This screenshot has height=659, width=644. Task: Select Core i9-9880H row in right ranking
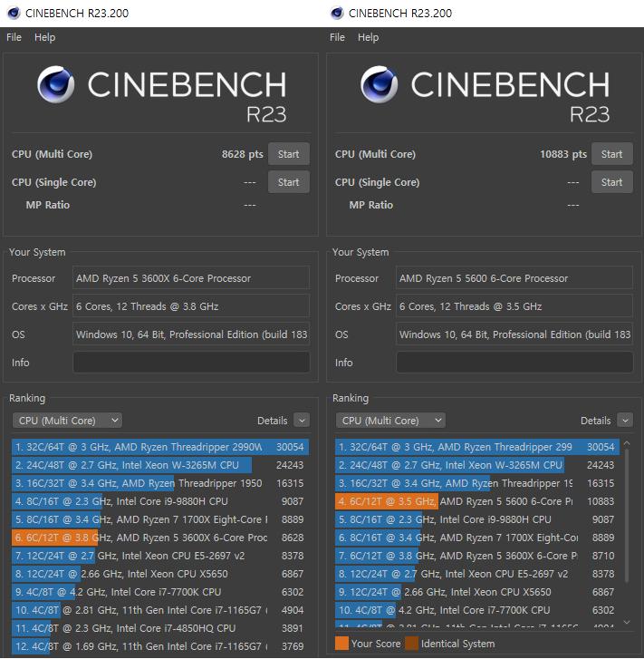pyautogui.click(x=477, y=519)
